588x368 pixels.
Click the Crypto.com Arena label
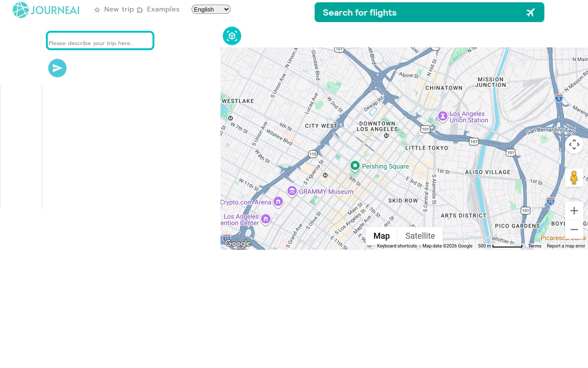(246, 202)
